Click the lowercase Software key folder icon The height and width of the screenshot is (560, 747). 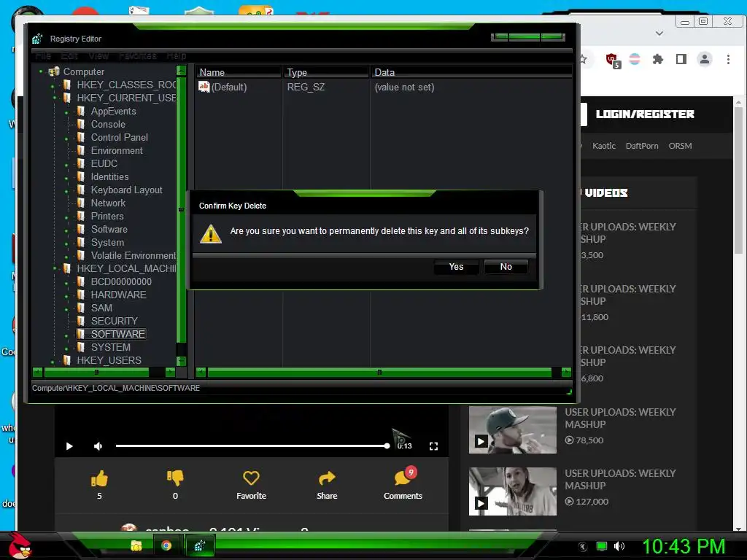point(80,229)
